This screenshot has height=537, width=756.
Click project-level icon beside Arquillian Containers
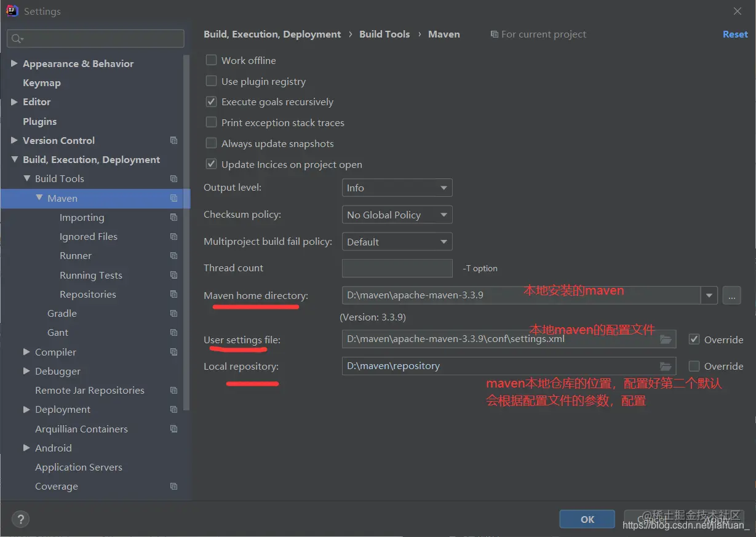click(x=174, y=429)
